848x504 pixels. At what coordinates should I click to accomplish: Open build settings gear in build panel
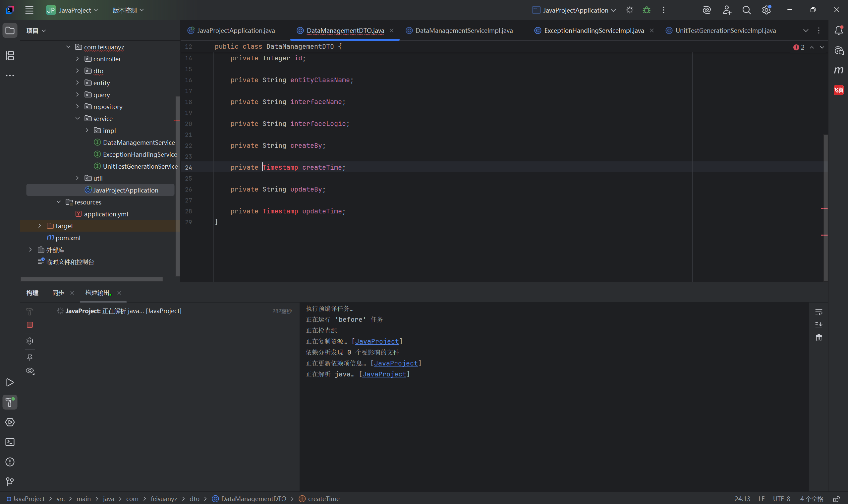(30, 341)
